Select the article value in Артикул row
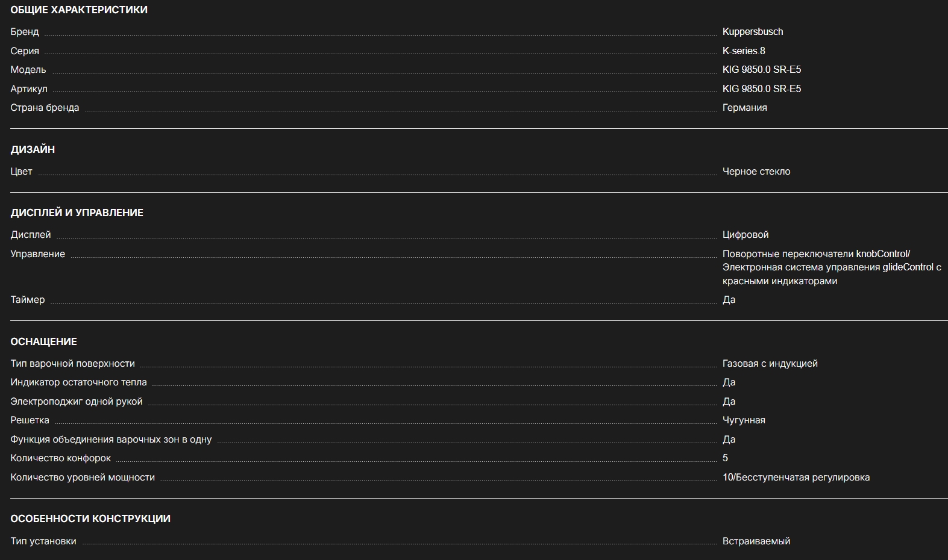This screenshot has width=948, height=560. pyautogui.click(x=761, y=89)
